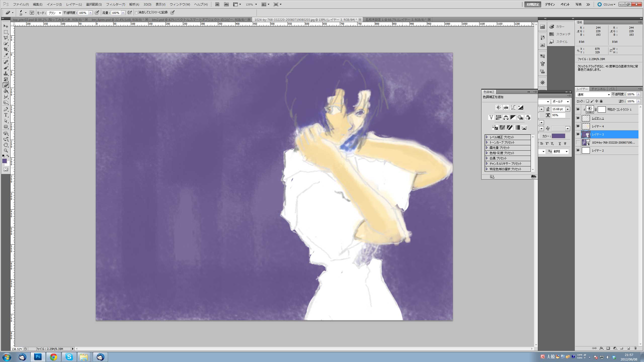Screen dimensions: 644x362
Task: Select the Crop tool in toolbox
Action: (6, 49)
